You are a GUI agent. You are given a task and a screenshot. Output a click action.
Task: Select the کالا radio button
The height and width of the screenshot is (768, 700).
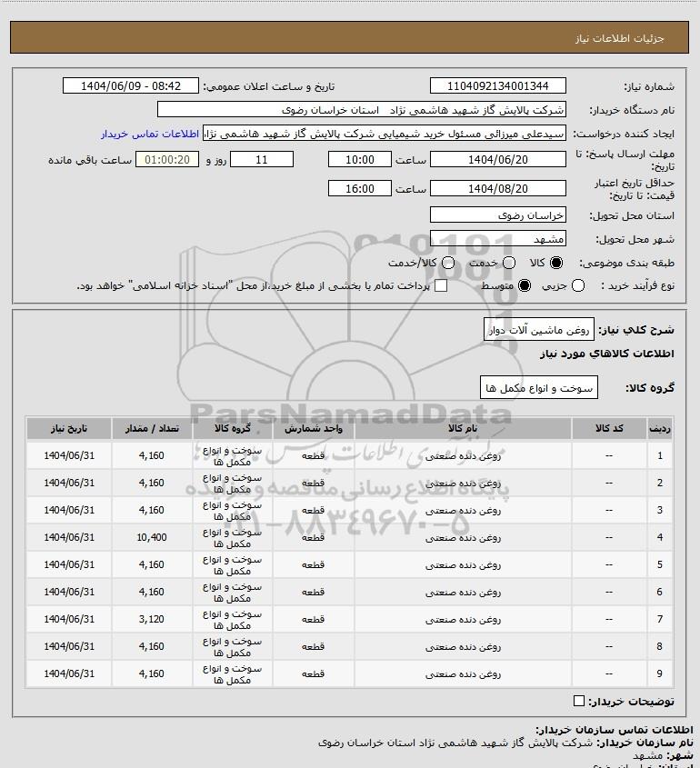pos(557,263)
